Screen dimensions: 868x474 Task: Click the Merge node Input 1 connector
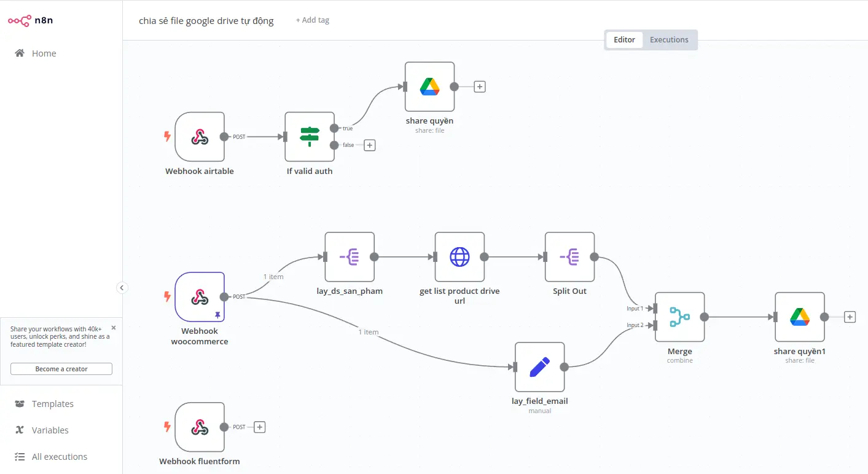click(x=656, y=309)
